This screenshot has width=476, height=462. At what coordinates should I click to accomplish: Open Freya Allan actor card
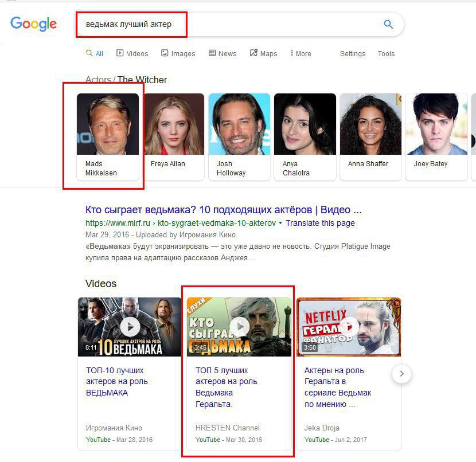pos(174,137)
